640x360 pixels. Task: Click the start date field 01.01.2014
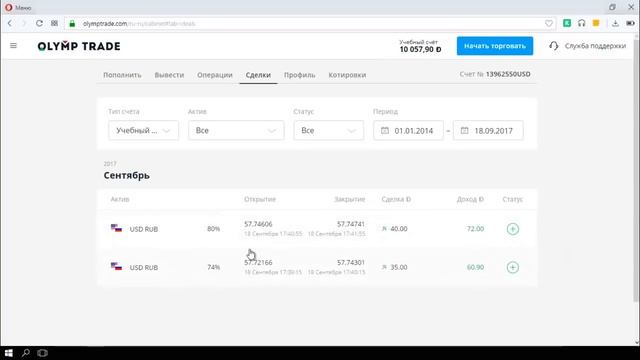click(408, 131)
